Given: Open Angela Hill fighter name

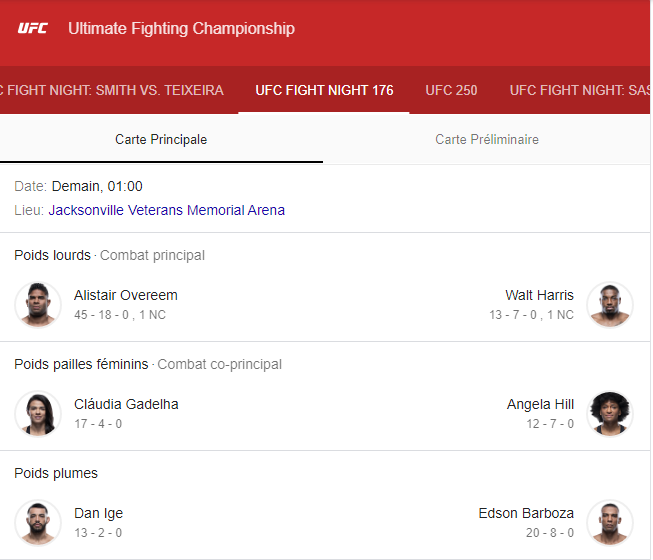Looking at the screenshot, I should [x=540, y=404].
